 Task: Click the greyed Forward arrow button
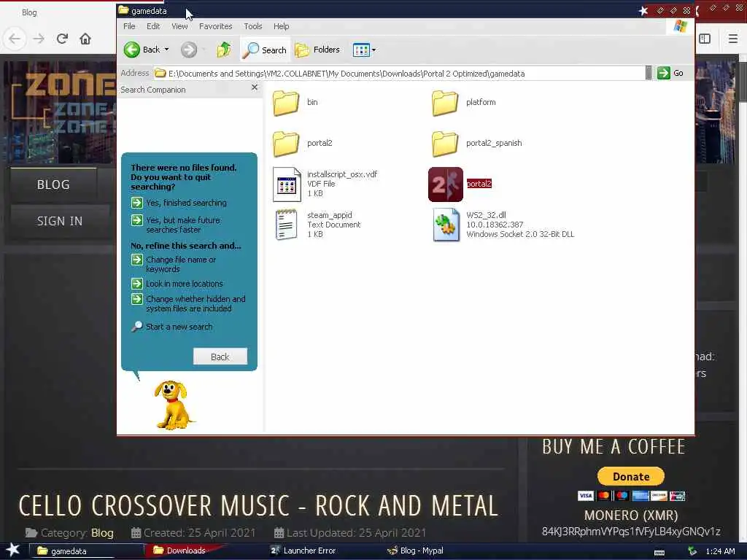coord(189,50)
